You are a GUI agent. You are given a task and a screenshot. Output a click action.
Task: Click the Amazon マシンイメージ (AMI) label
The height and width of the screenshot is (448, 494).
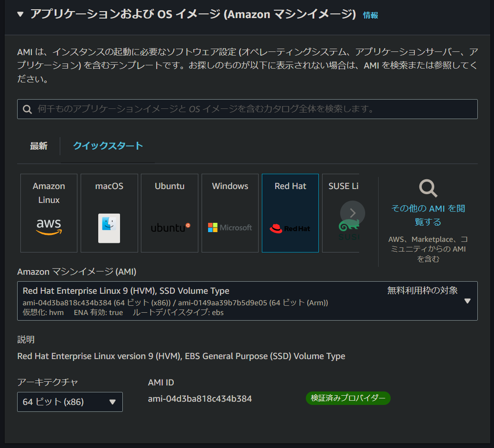tap(76, 271)
